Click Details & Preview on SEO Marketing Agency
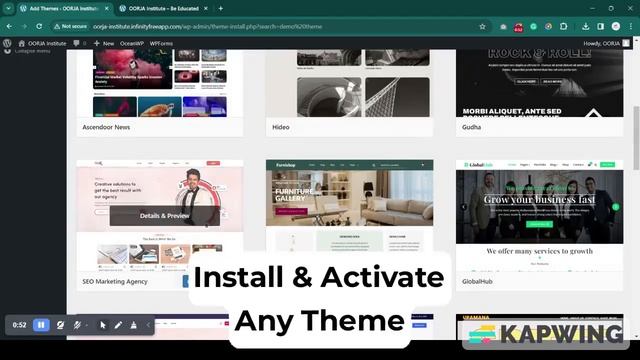 click(164, 216)
